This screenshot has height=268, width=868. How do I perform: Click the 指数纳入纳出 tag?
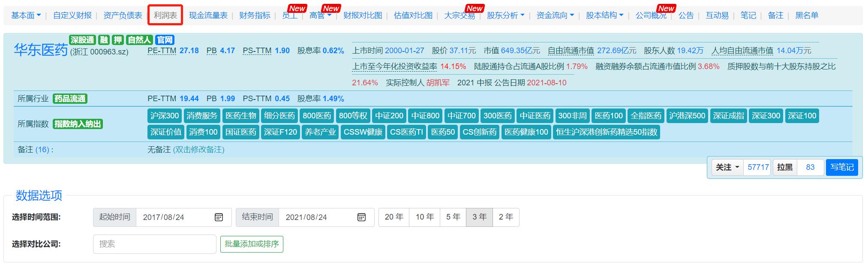pyautogui.click(x=78, y=124)
